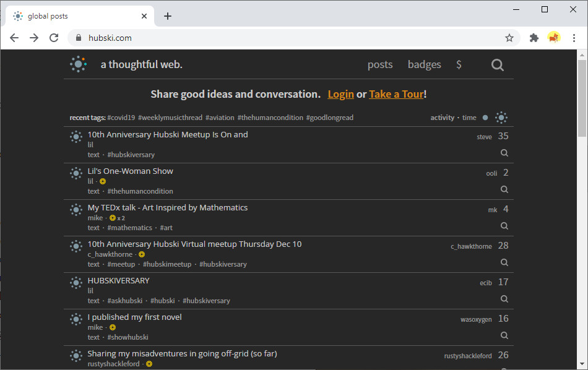Open a new browser tab
The image size is (588, 370).
click(168, 16)
